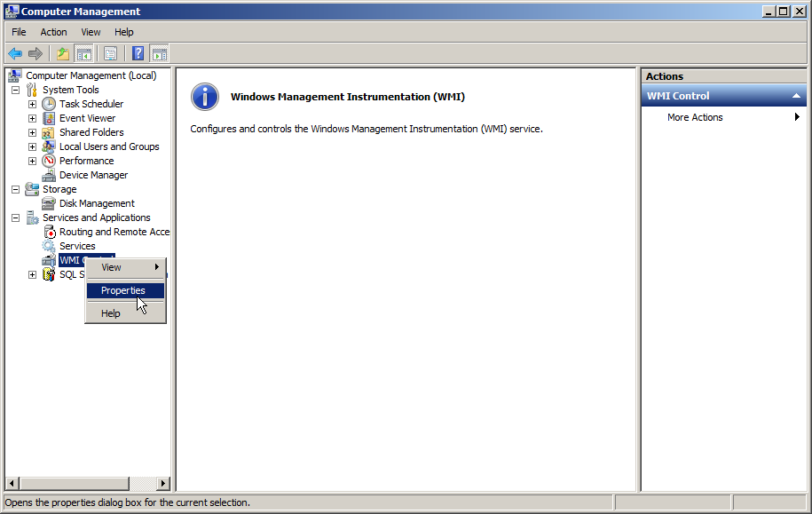
Task: Click the Back arrow toolbar icon
Action: point(15,53)
